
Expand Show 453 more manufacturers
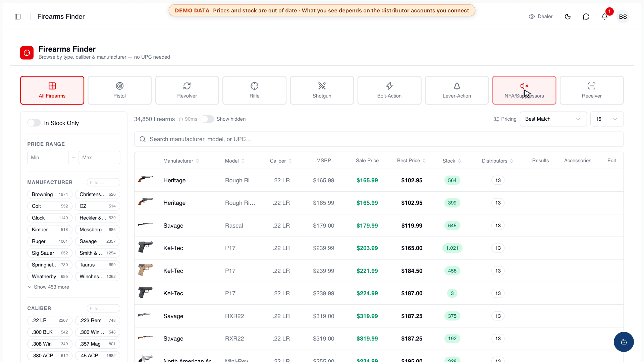coord(48,287)
